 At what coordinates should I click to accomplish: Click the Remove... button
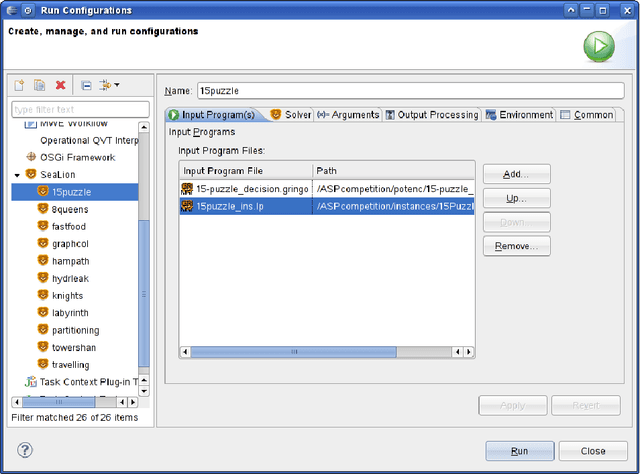(x=517, y=246)
